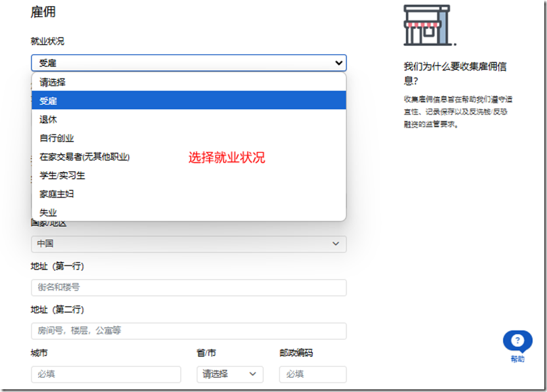The image size is (547, 392).
Task: Click the chevron arrow on 就业状况 dropdown
Action: 339,62
